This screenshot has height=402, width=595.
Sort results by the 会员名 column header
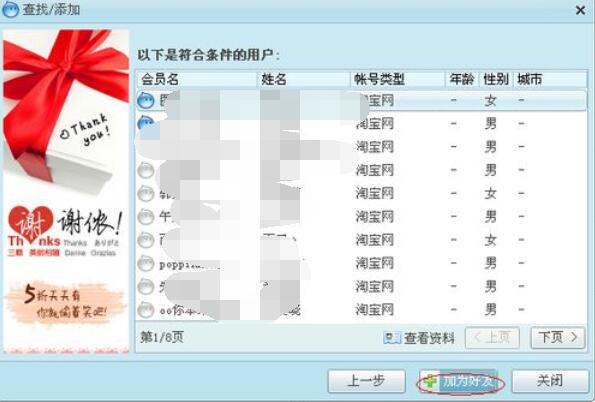[197, 79]
